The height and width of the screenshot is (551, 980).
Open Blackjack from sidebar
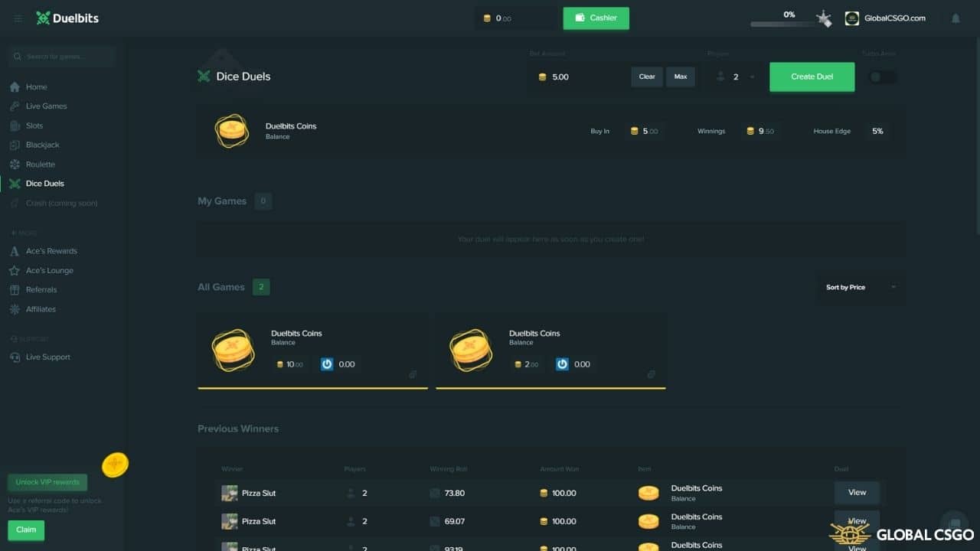(42, 145)
